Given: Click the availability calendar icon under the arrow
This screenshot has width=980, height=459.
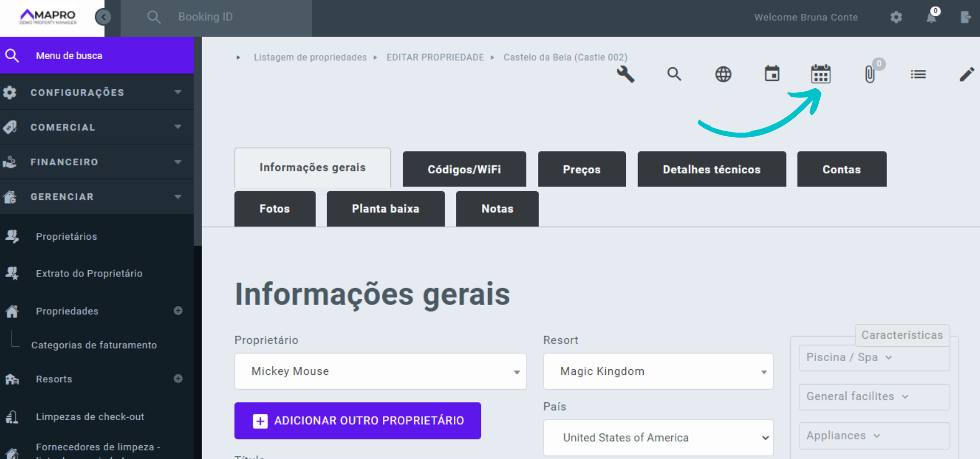Looking at the screenshot, I should click(820, 74).
